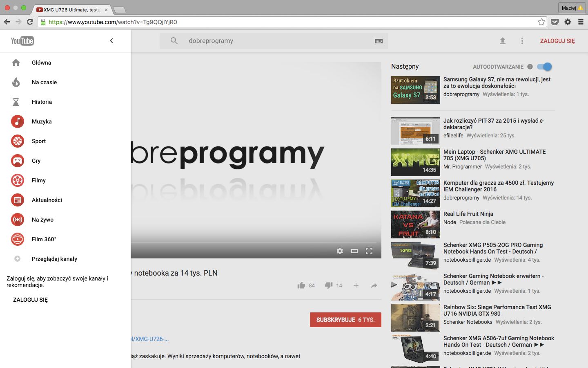588x368 pixels.
Task: Select Historia menu label
Action: [x=42, y=102]
